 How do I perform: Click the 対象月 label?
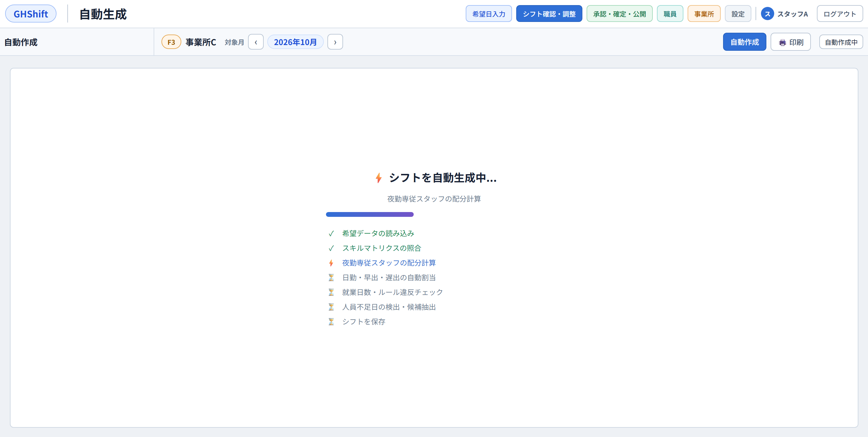pos(234,42)
